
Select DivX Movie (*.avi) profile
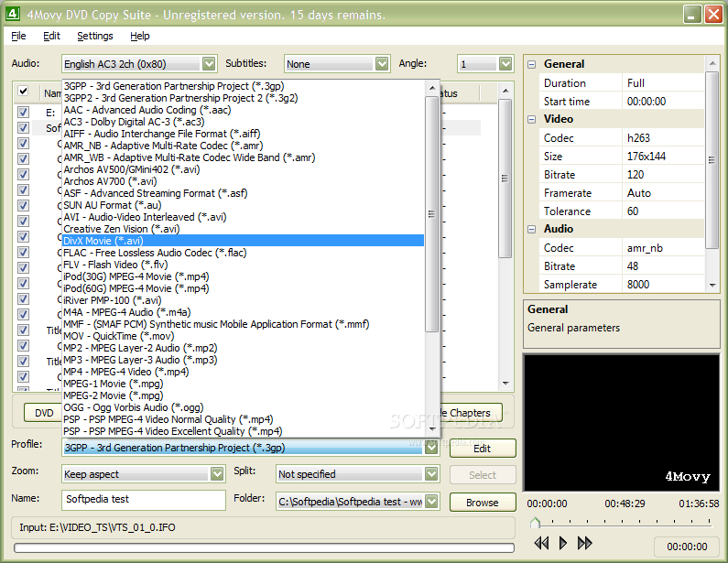pyautogui.click(x=243, y=241)
